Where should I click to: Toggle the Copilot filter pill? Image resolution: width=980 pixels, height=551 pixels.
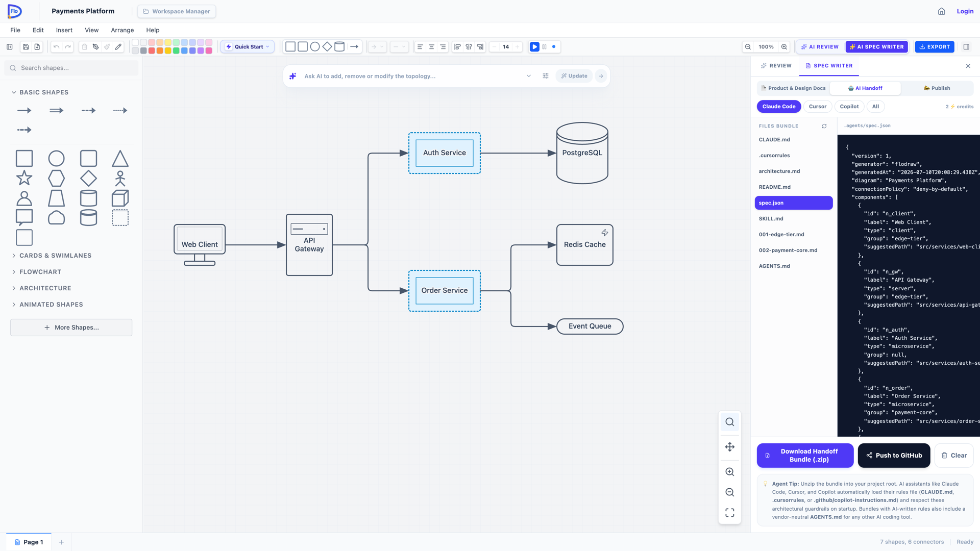pos(849,107)
